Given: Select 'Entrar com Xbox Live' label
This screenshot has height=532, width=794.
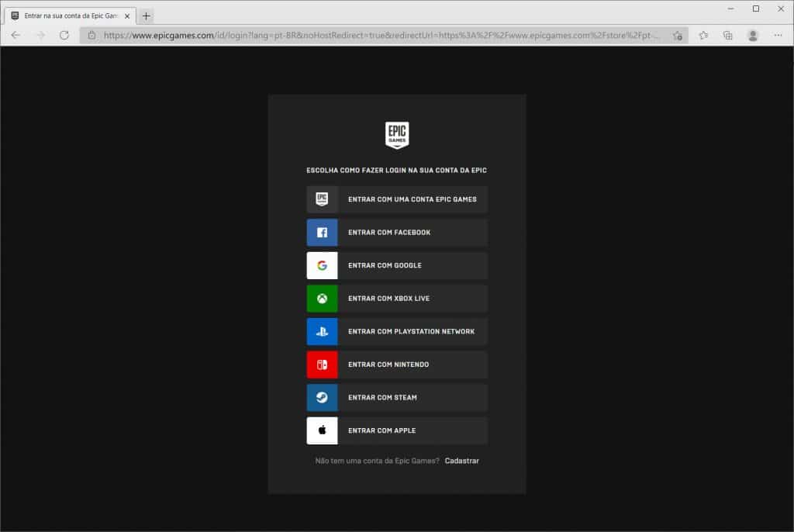Looking at the screenshot, I should pos(389,299).
